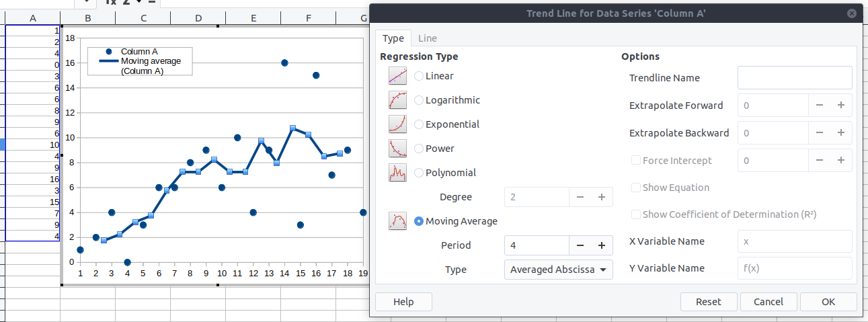Select the Type tab
Screen dimensions: 868x322
[393, 38]
